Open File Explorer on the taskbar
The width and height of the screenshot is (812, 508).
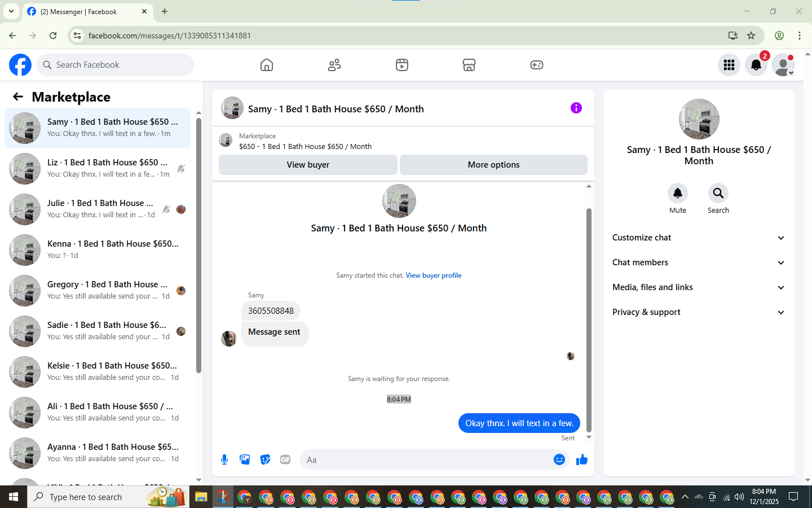pyautogui.click(x=201, y=497)
